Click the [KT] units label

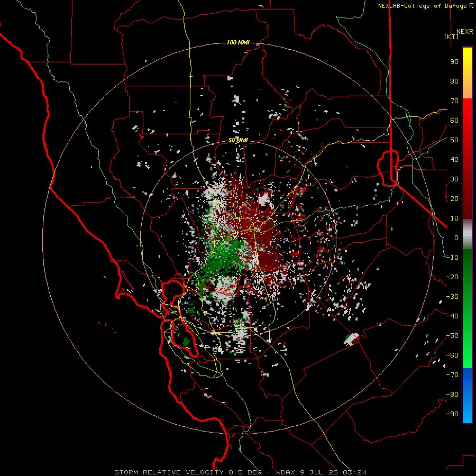click(452, 36)
